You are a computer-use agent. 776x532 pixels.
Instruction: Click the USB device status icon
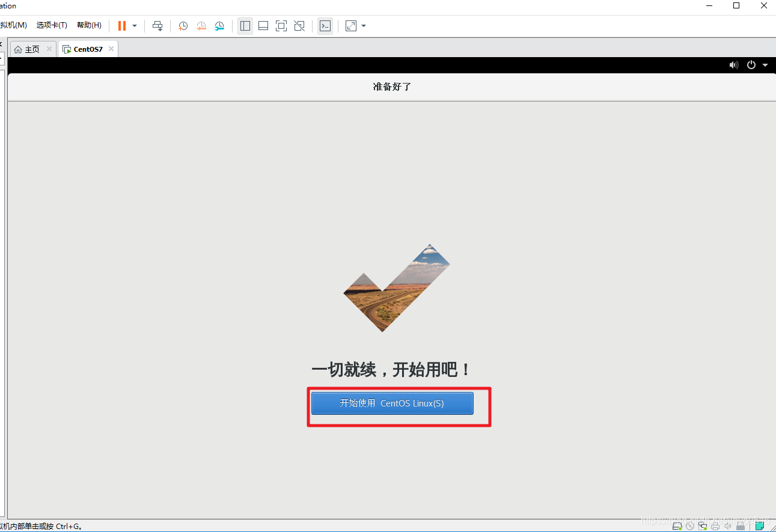click(x=741, y=526)
